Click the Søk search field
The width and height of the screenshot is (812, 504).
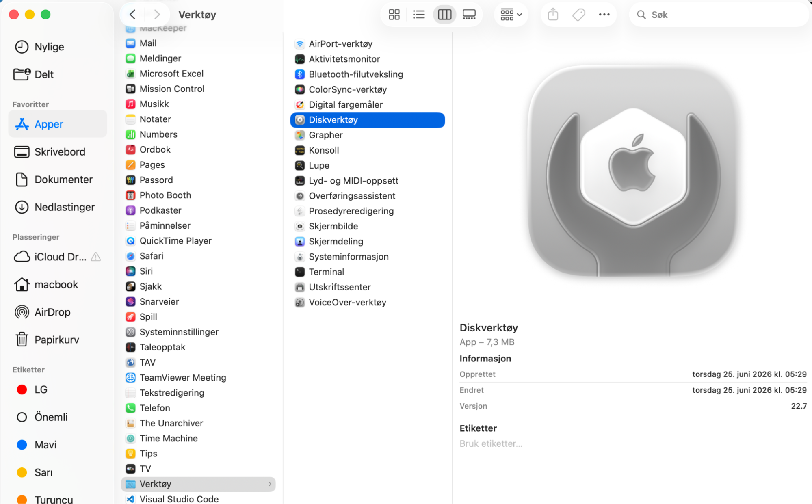719,15
